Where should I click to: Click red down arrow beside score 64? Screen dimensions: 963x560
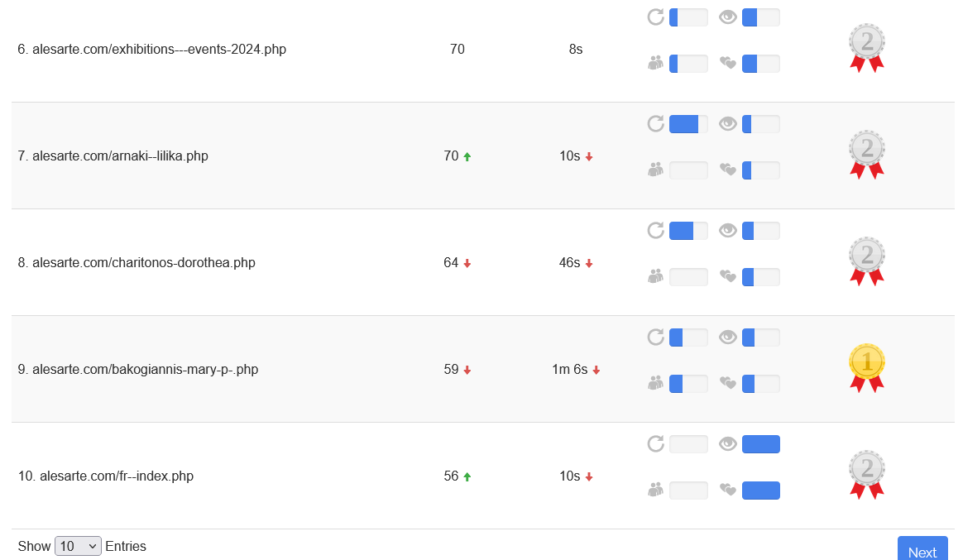tap(467, 264)
